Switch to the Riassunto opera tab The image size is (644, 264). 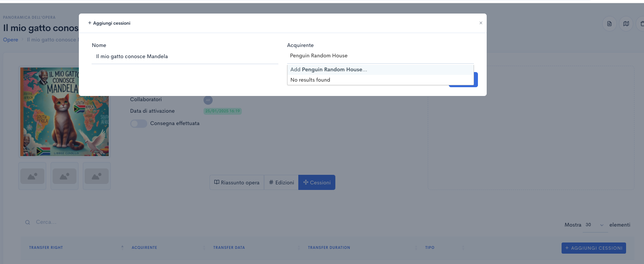(x=237, y=182)
